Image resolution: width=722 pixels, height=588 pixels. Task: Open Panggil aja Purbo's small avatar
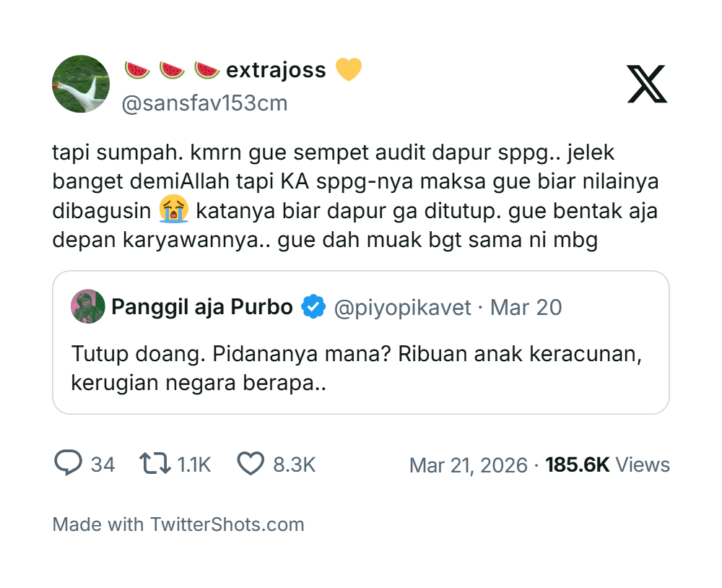[88, 307]
